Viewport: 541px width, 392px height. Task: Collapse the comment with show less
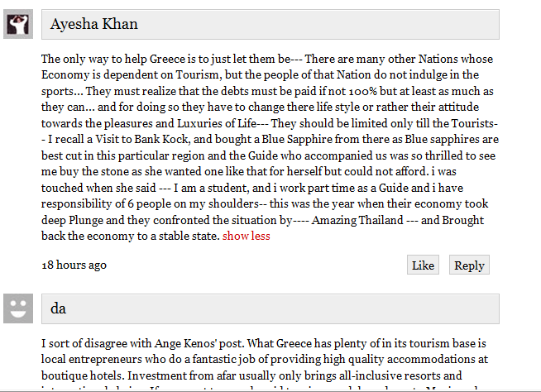tap(246, 236)
